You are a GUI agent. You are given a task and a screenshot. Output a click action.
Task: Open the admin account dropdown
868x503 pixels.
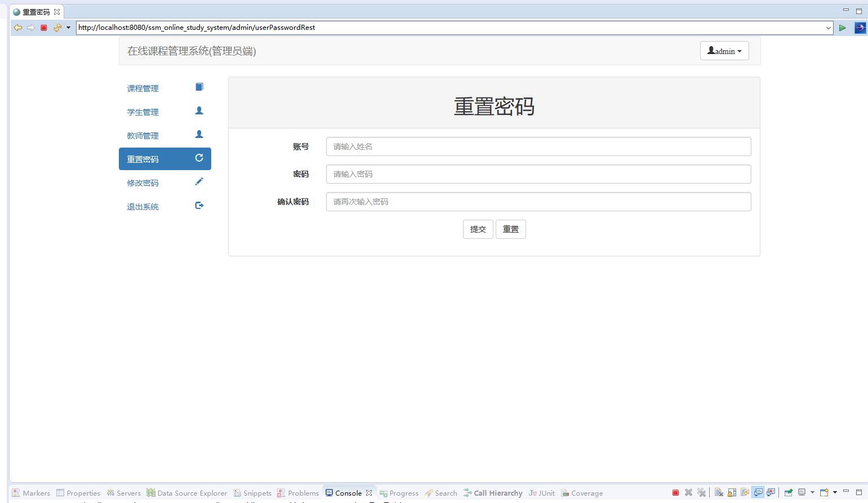tap(724, 51)
